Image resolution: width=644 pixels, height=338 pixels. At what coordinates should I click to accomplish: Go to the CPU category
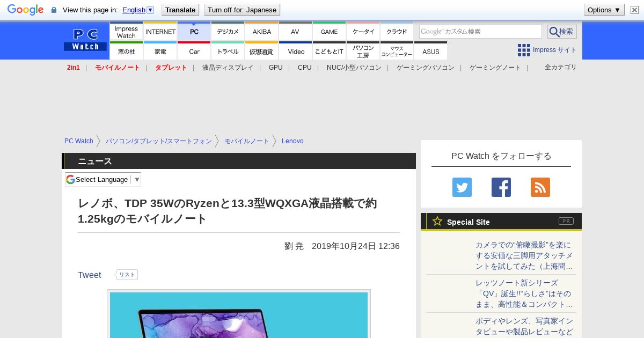pyautogui.click(x=304, y=68)
